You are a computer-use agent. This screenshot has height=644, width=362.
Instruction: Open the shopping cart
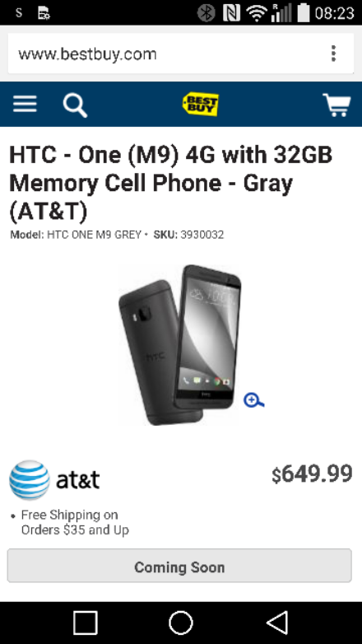click(336, 105)
